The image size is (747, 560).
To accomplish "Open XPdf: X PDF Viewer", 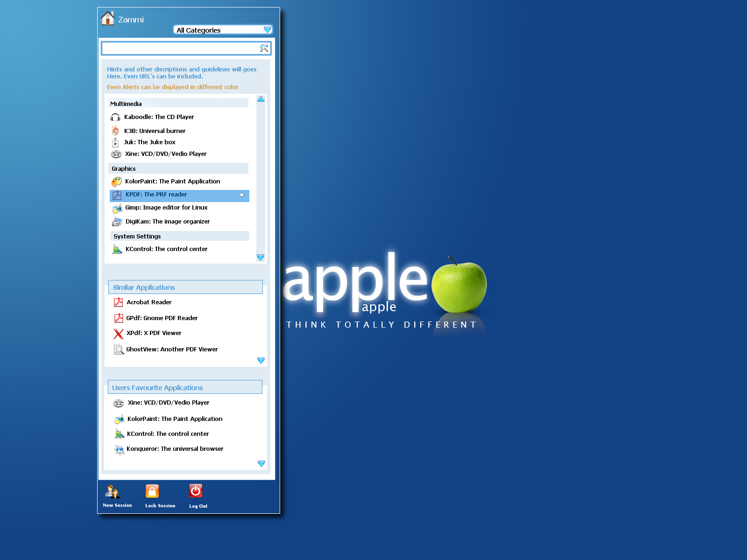I will click(x=154, y=333).
